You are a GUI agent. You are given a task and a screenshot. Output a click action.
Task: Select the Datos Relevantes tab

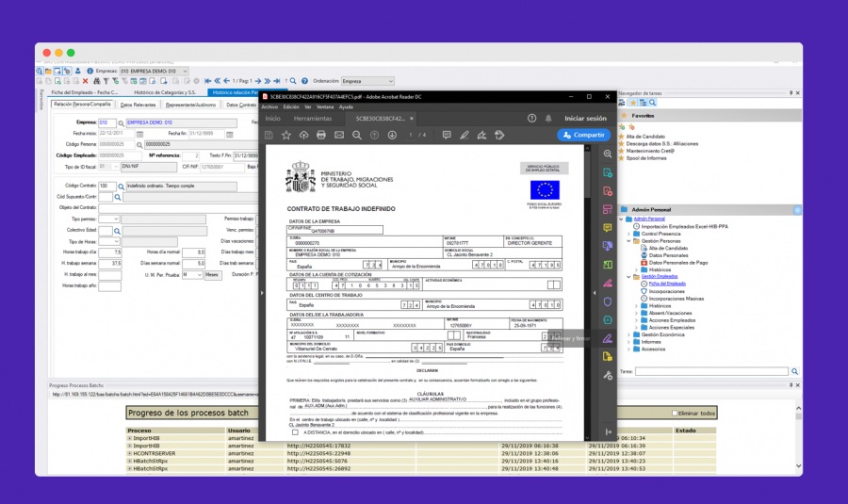[138, 105]
